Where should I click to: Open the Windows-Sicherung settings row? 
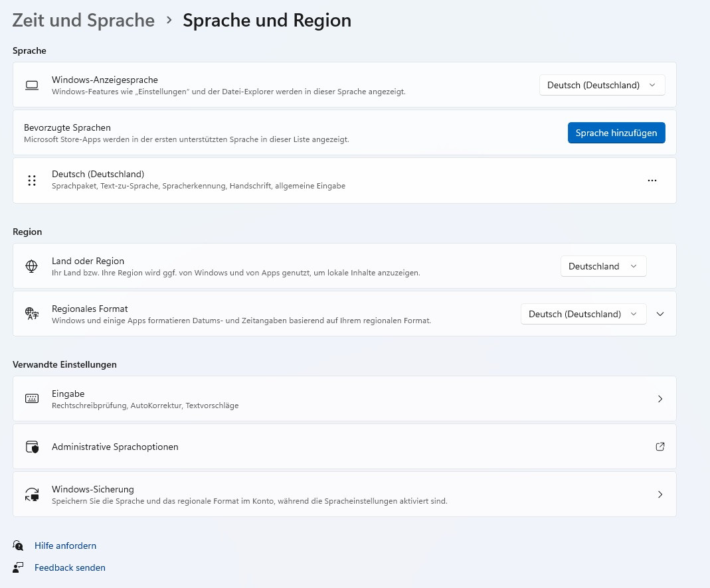[x=344, y=494]
